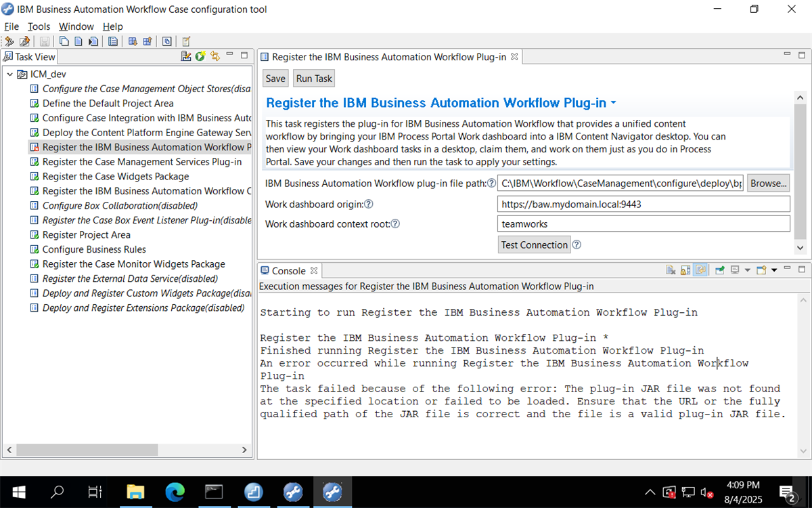This screenshot has height=508, width=812.
Task: Click the notepad with pencil toolbar icon
Action: pos(186,41)
